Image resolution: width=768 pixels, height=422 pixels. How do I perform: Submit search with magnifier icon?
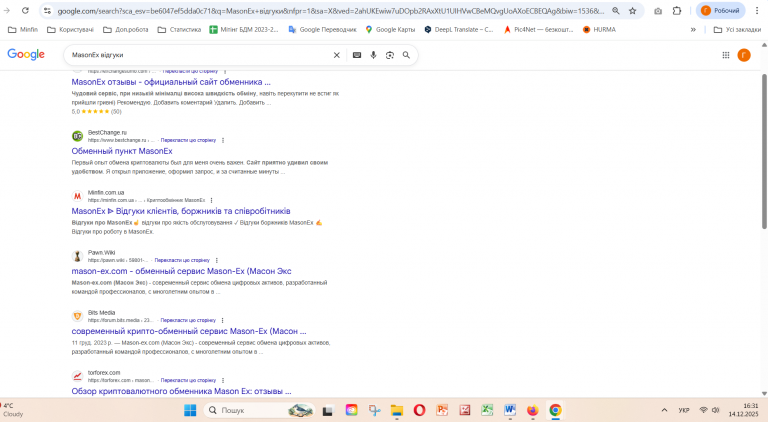[406, 55]
